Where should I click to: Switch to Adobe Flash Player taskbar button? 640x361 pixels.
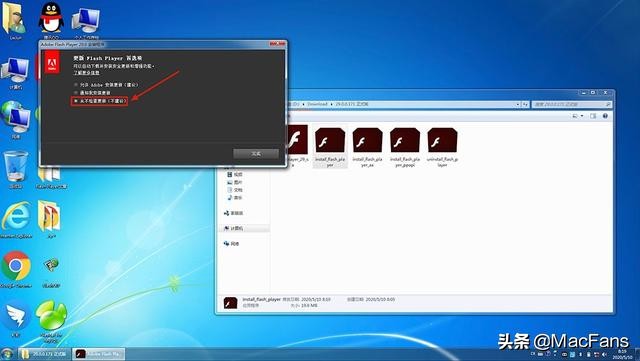point(99,354)
